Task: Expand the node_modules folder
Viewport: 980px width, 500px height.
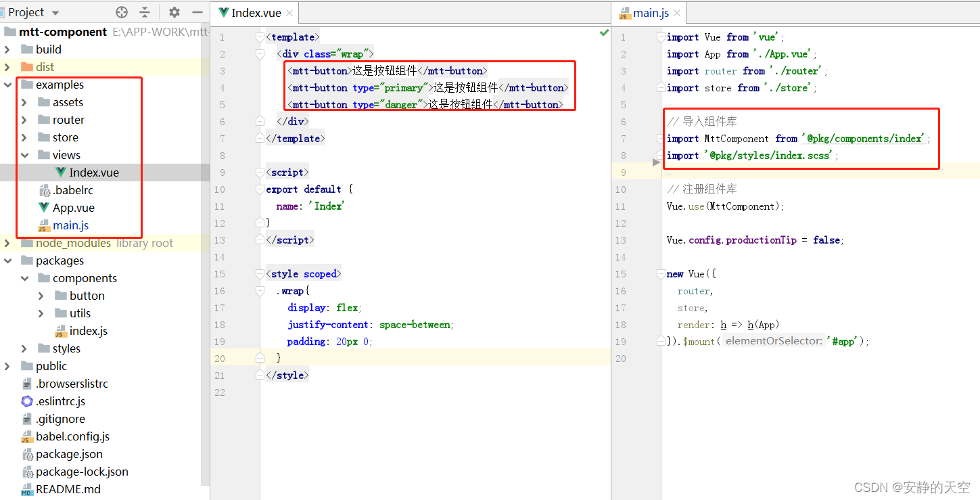Action: tap(7, 243)
